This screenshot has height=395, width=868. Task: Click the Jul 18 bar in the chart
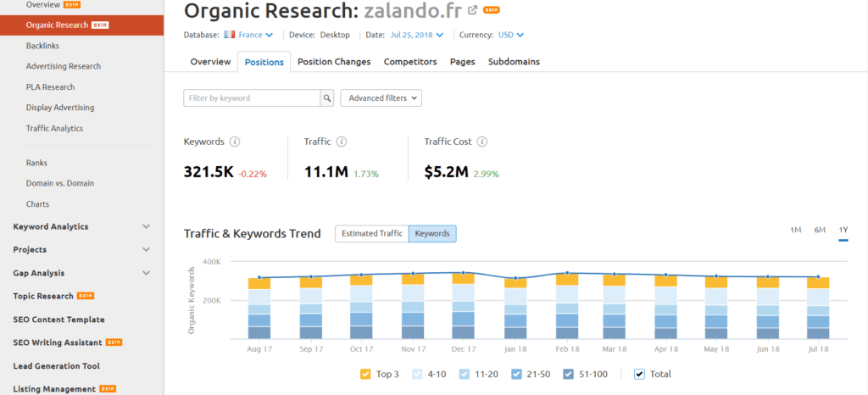(x=818, y=309)
